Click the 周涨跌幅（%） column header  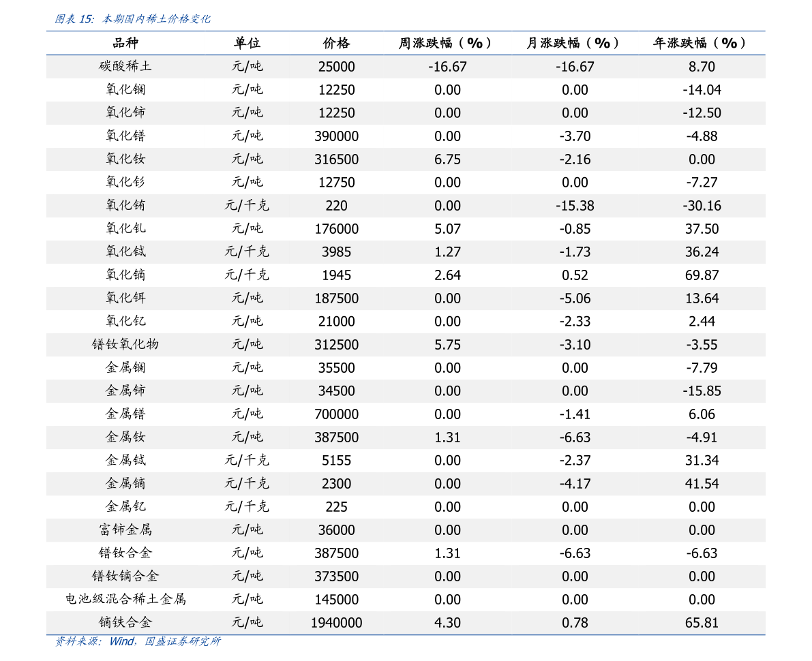(447, 43)
